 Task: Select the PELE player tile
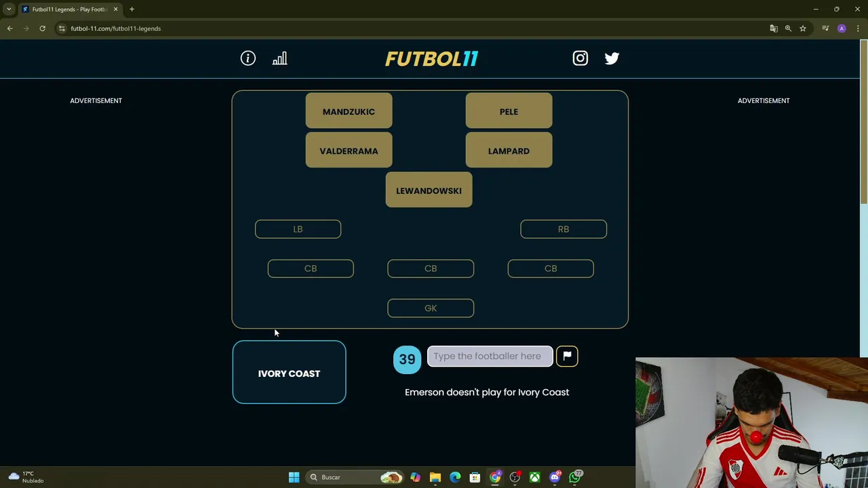[x=509, y=111]
